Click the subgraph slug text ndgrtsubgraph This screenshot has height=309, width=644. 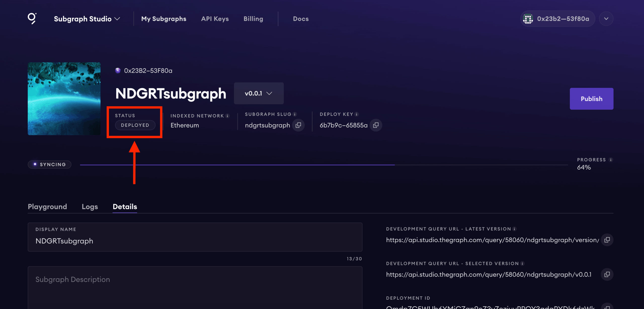267,125
